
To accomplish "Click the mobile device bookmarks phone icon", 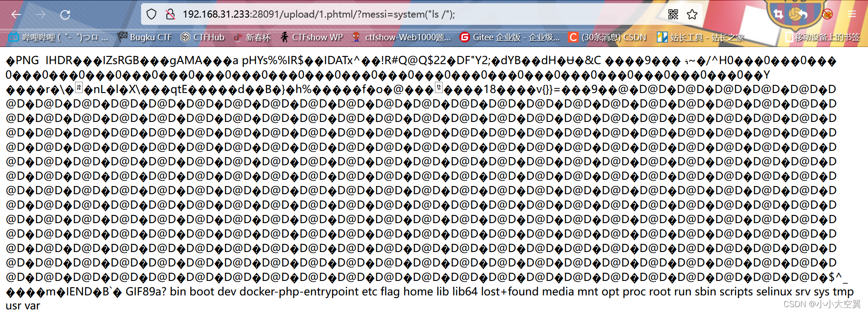I will pos(788,37).
